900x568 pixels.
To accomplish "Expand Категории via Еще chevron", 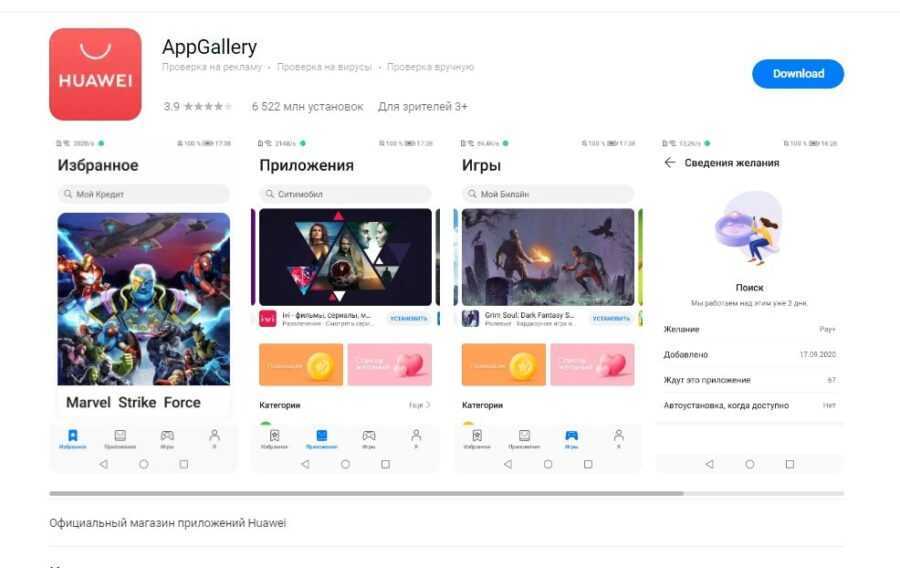I will [420, 405].
